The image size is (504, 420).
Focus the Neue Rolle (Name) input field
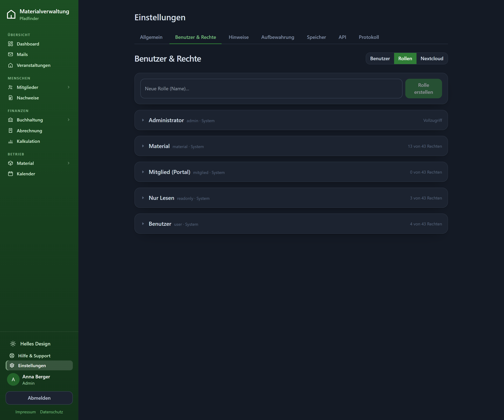pyautogui.click(x=271, y=89)
